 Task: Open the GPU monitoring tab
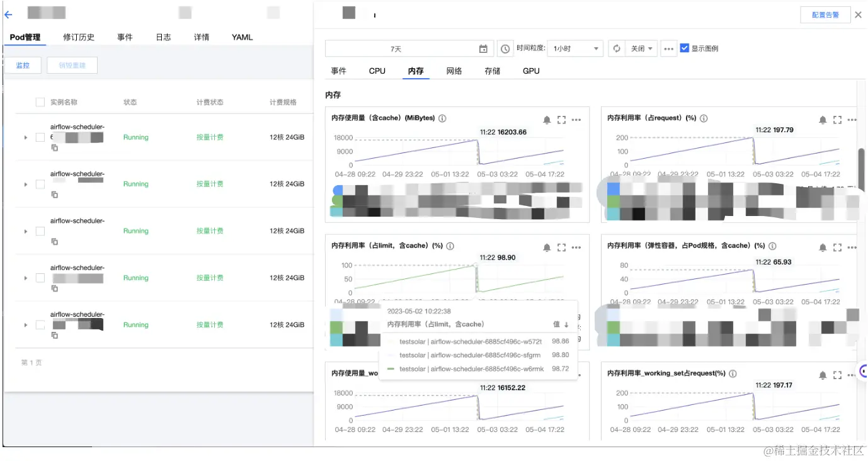click(531, 71)
